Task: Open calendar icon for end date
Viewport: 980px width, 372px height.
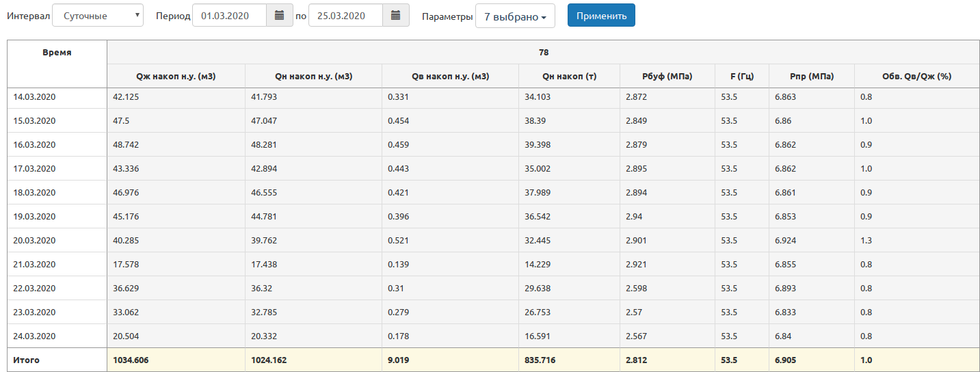Action: (395, 16)
